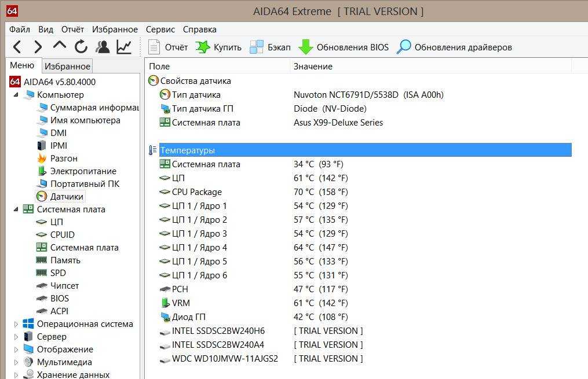Select Портативный ПК in the tree

(x=78, y=184)
